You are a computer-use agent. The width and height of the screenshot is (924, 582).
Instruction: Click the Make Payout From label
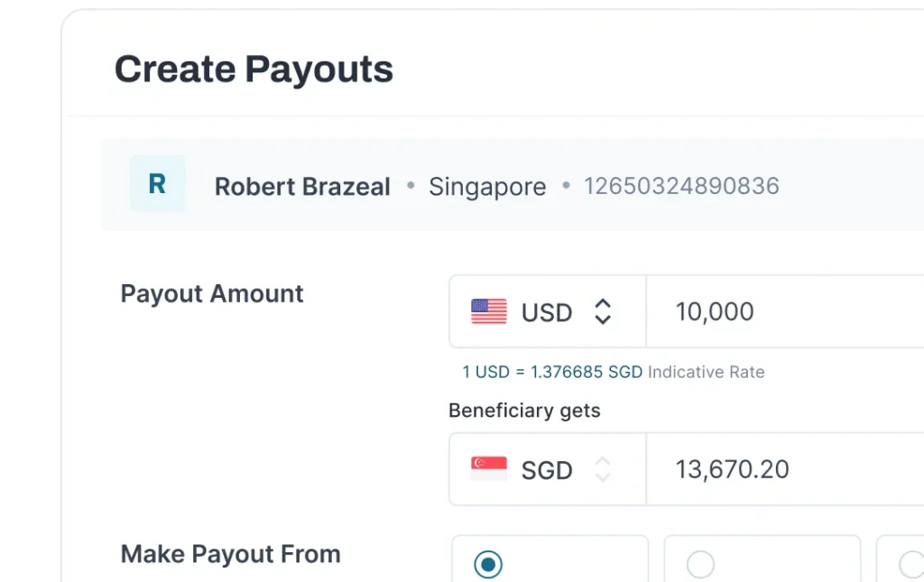(x=230, y=554)
